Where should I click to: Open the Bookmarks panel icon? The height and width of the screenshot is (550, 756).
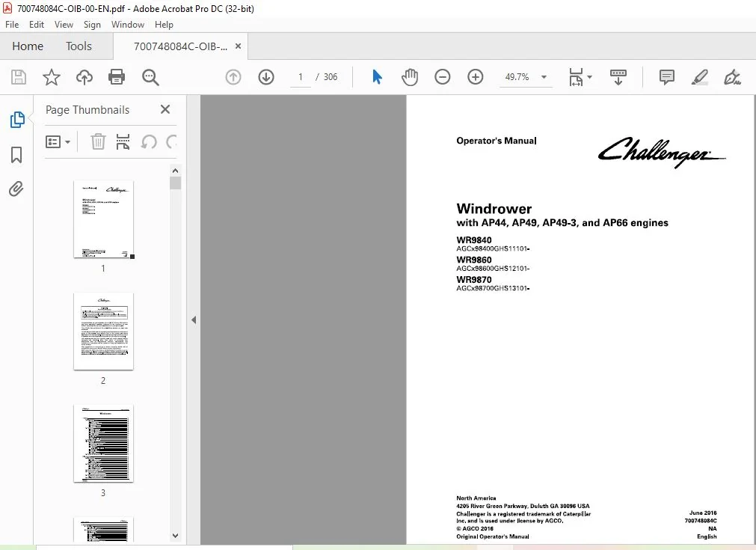coord(16,155)
